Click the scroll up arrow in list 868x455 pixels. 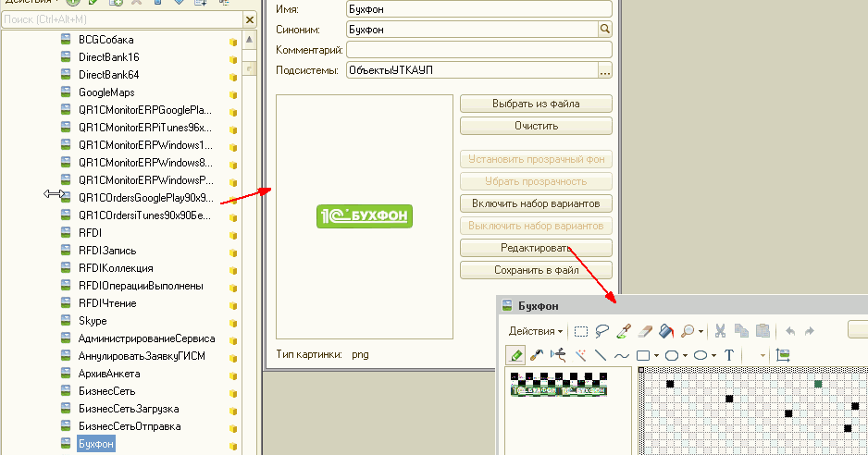click(249, 40)
